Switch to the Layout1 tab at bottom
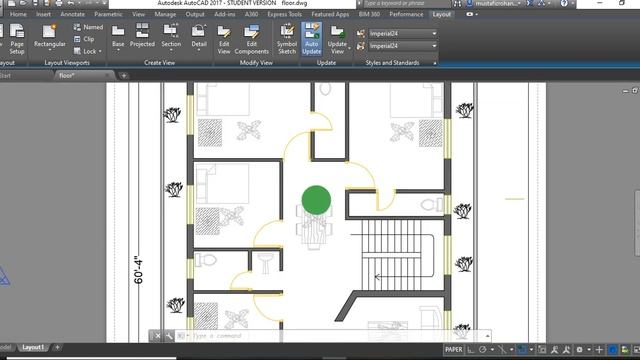Viewport: 640px width, 360px height. pyautogui.click(x=33, y=347)
